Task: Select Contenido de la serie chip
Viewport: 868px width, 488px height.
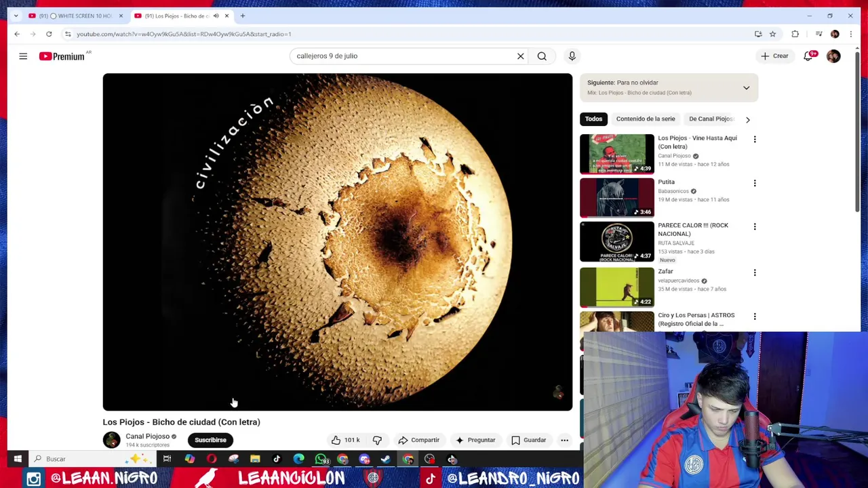Action: point(646,119)
